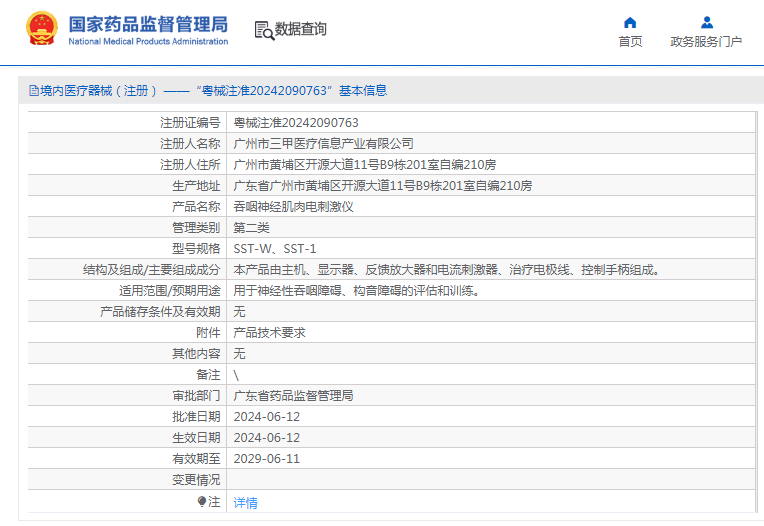
Task: Click the 注册证编号 label
Action: point(190,123)
